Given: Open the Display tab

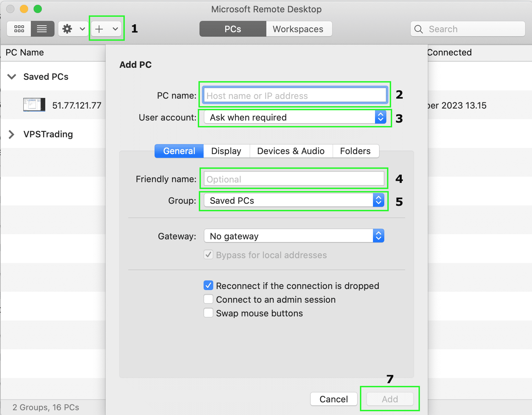Looking at the screenshot, I should (226, 151).
